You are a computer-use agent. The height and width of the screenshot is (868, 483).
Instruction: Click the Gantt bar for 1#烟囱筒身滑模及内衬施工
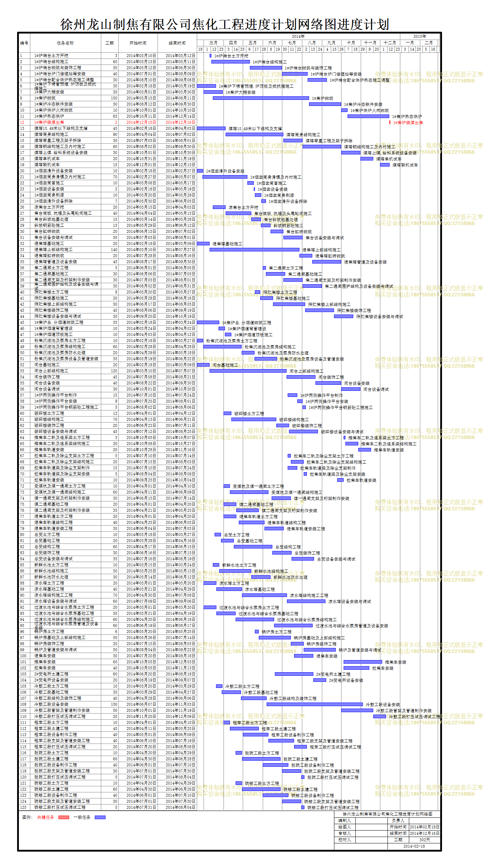(x=225, y=177)
